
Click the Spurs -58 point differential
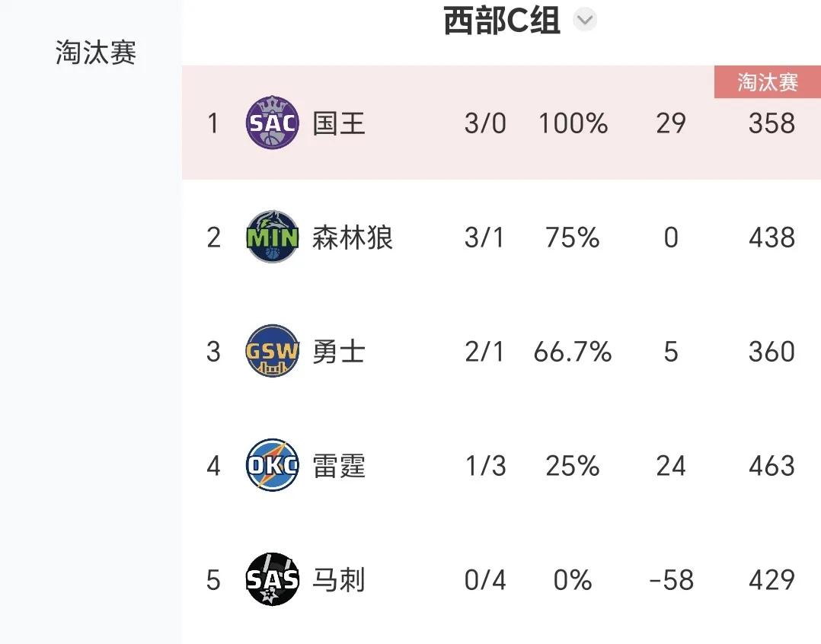tap(671, 579)
